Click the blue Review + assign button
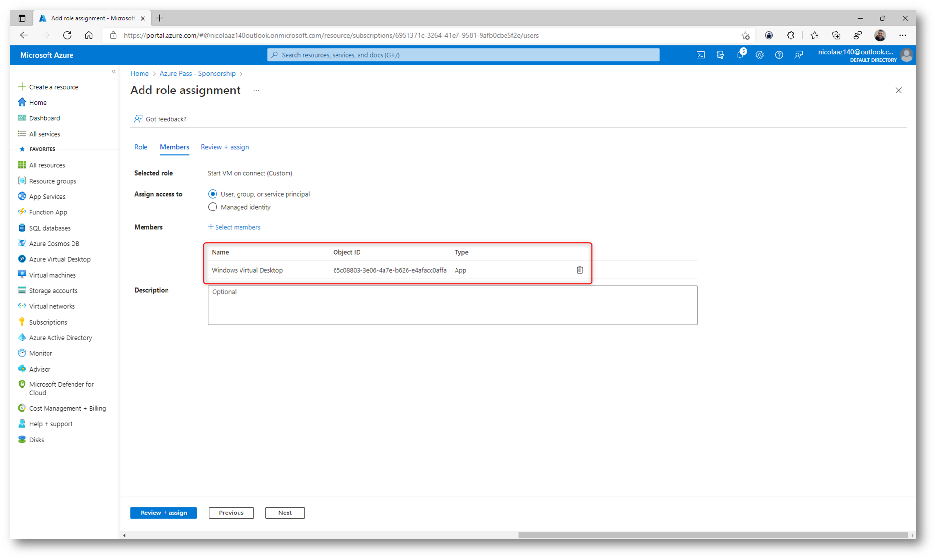 [164, 513]
